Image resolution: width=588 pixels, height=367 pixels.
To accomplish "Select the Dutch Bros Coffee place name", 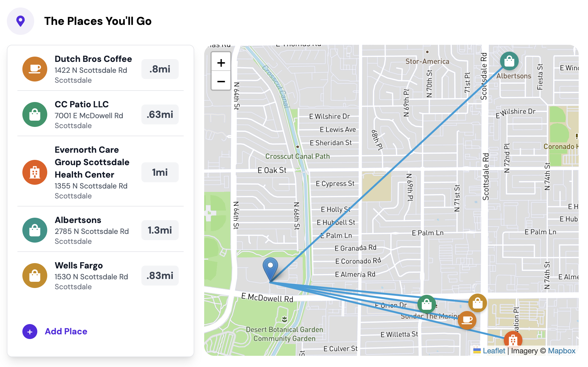I will click(x=93, y=59).
